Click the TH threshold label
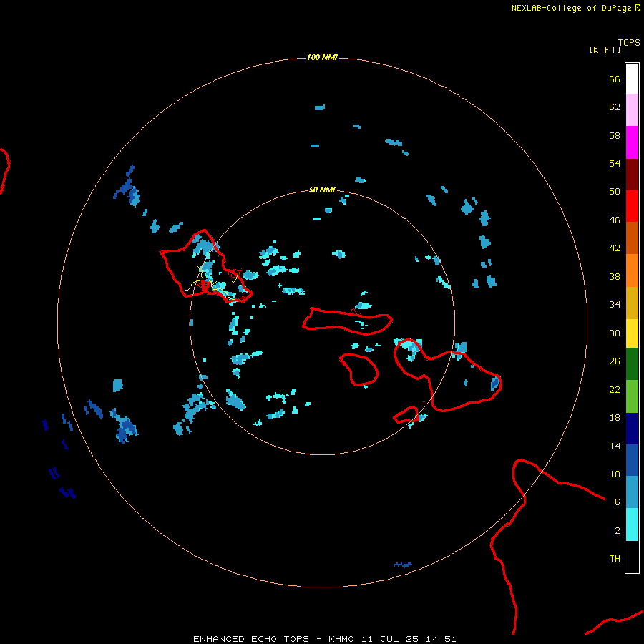This screenshot has width=644, height=644. coord(615,558)
